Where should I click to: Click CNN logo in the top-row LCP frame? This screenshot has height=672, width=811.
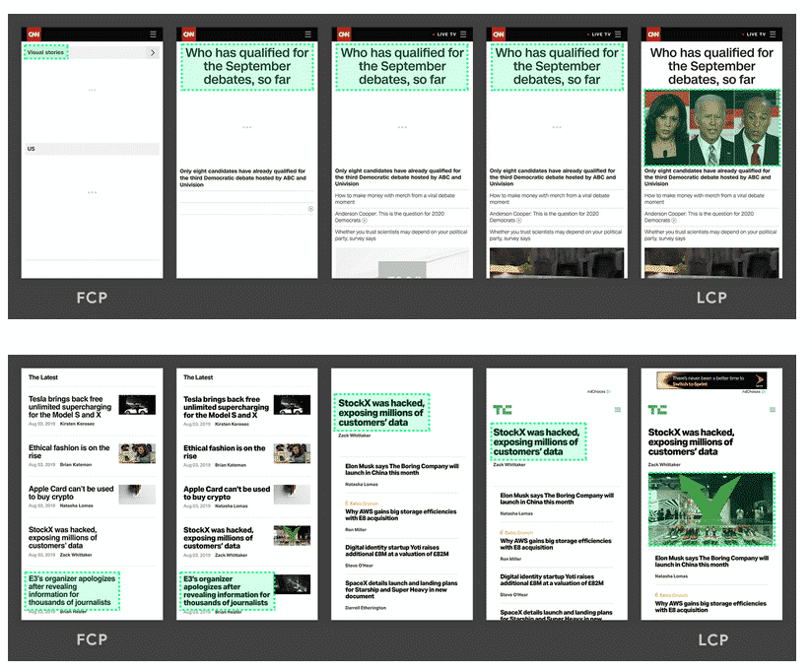tap(652, 34)
